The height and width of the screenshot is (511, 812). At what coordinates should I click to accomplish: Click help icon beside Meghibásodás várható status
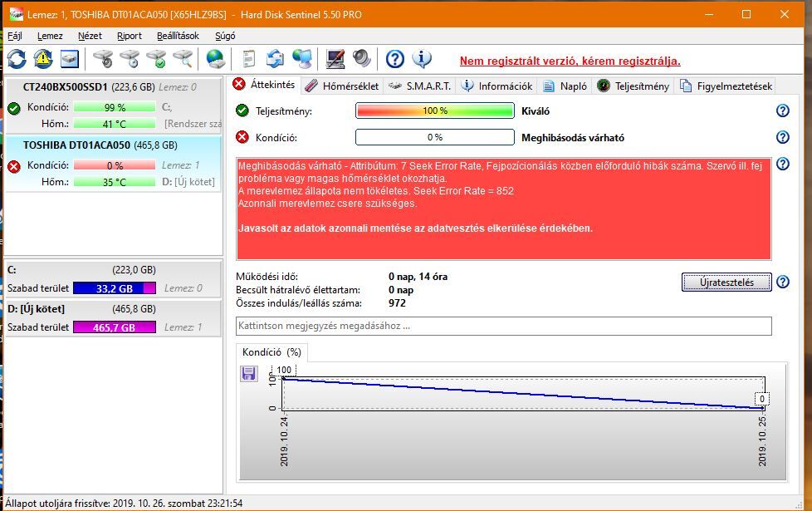(782, 137)
